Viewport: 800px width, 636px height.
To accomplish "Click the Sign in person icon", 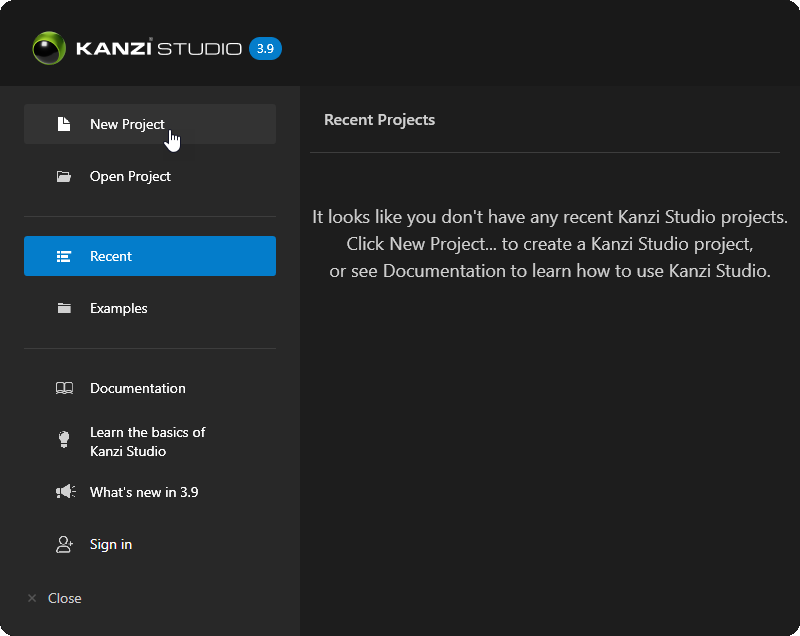I will [x=64, y=544].
